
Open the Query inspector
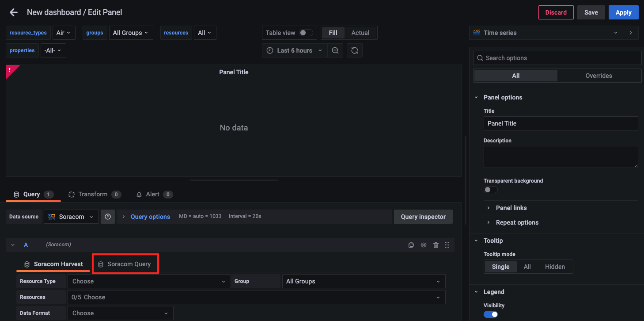pos(423,217)
